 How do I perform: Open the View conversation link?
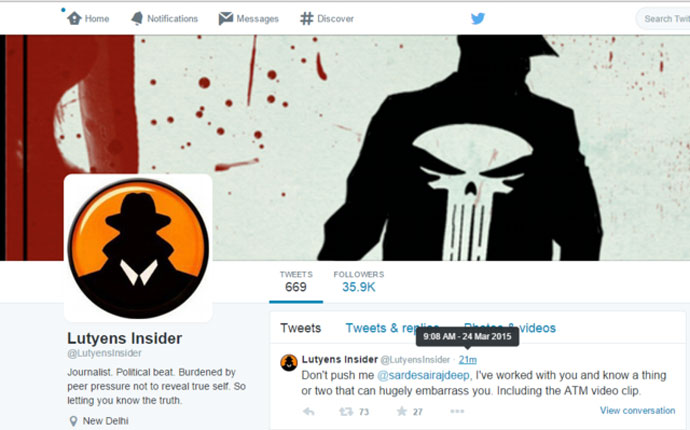(637, 410)
